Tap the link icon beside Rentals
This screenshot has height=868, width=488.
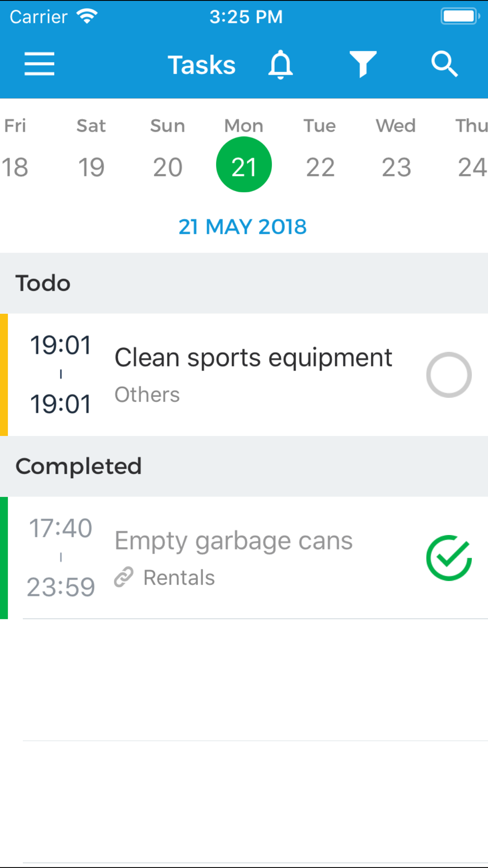[x=124, y=577]
